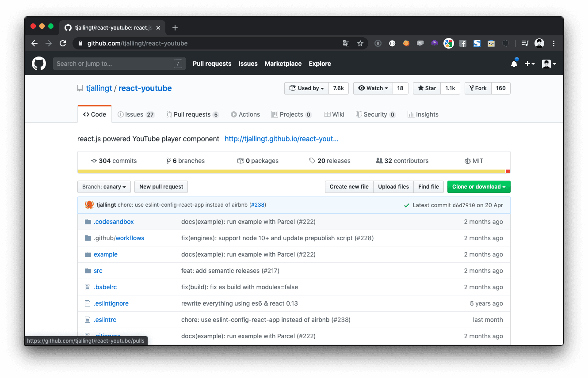Open Chrome three-dot menu
The height and width of the screenshot is (378, 588).
pyautogui.click(x=554, y=43)
